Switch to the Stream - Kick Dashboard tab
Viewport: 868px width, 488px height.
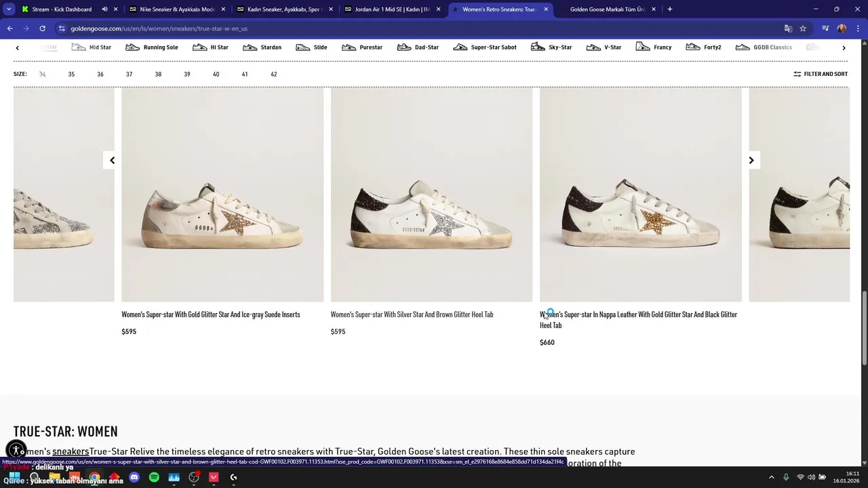(61, 9)
